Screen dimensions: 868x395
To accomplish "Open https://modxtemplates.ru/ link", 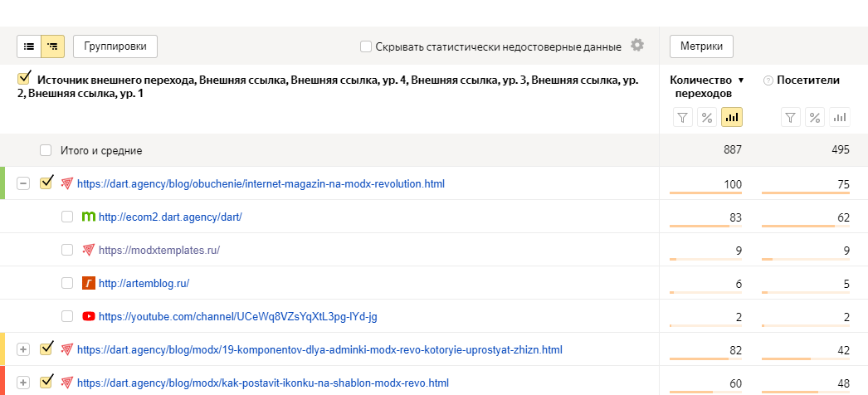I will coord(159,250).
